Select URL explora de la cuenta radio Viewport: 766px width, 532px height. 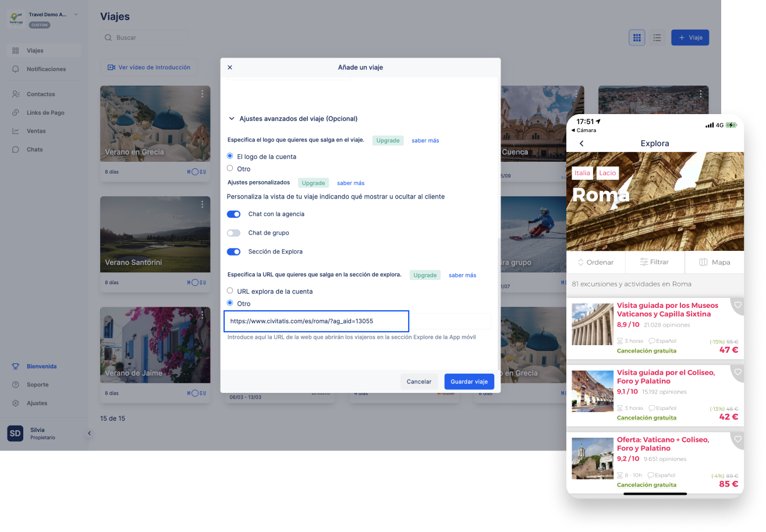(x=230, y=290)
